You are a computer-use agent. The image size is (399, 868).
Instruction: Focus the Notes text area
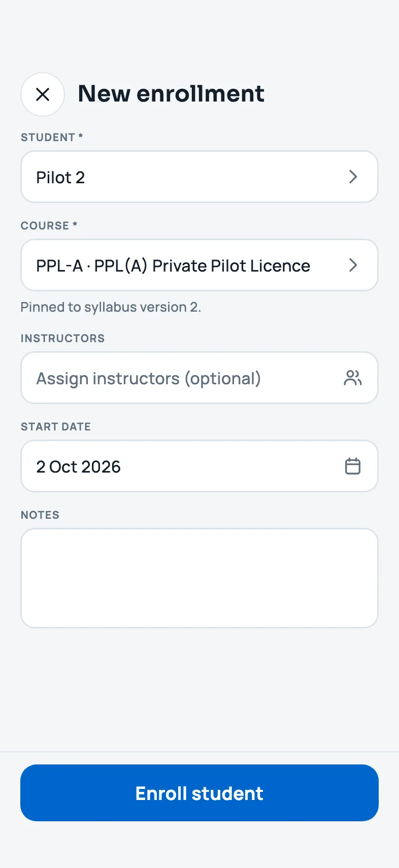coord(199,578)
